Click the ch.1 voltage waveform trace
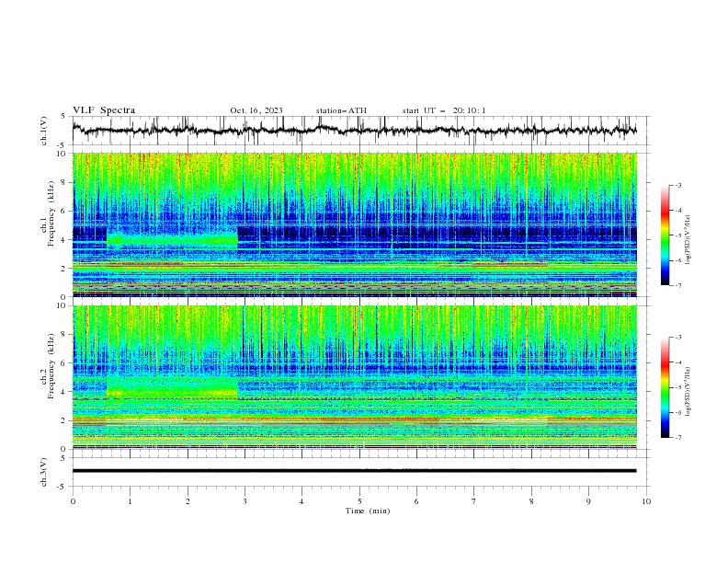The width and height of the screenshot is (728, 563). (354, 130)
